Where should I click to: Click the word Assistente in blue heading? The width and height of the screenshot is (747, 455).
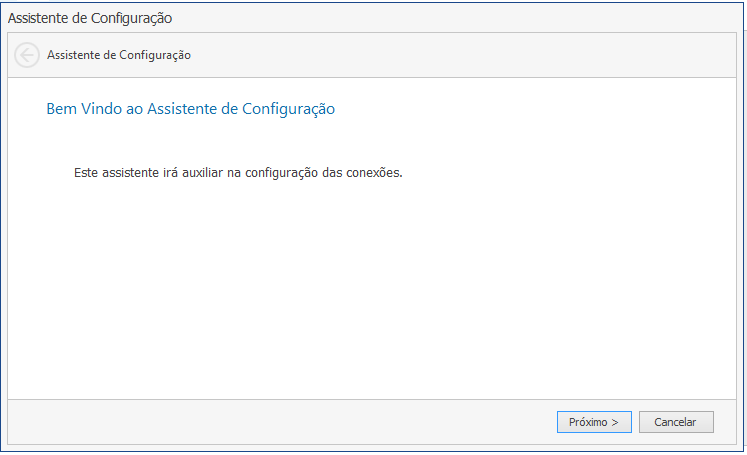coord(182,109)
